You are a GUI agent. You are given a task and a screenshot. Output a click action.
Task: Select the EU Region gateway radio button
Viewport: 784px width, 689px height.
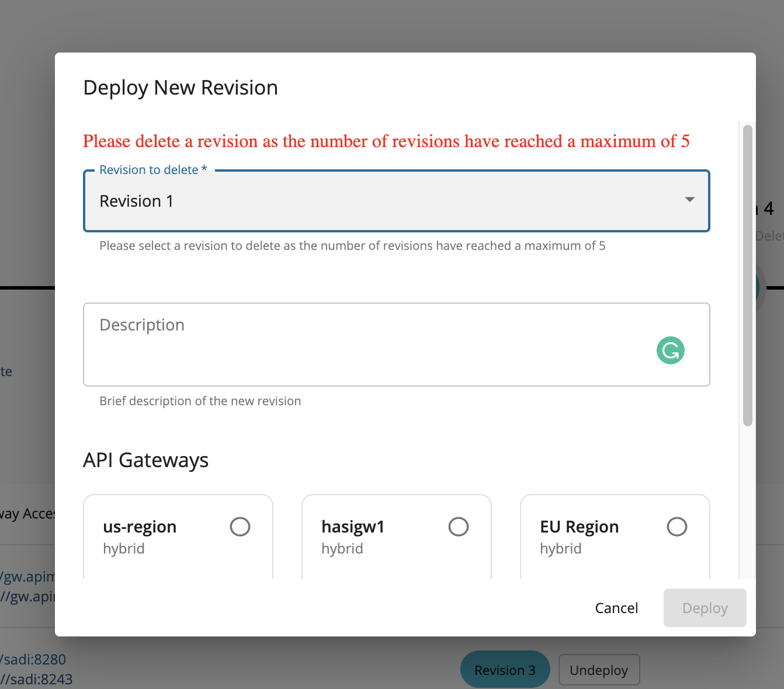(677, 527)
